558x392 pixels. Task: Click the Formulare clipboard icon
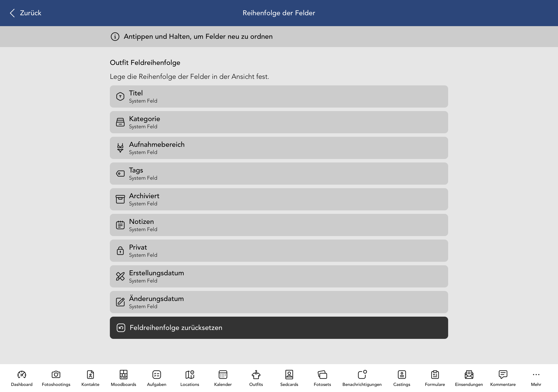pos(435,375)
